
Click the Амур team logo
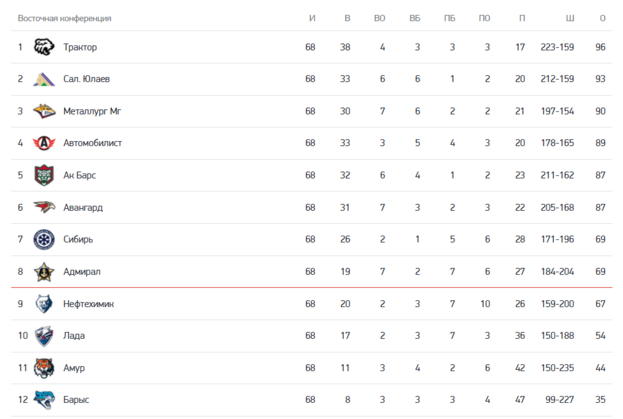point(44,367)
